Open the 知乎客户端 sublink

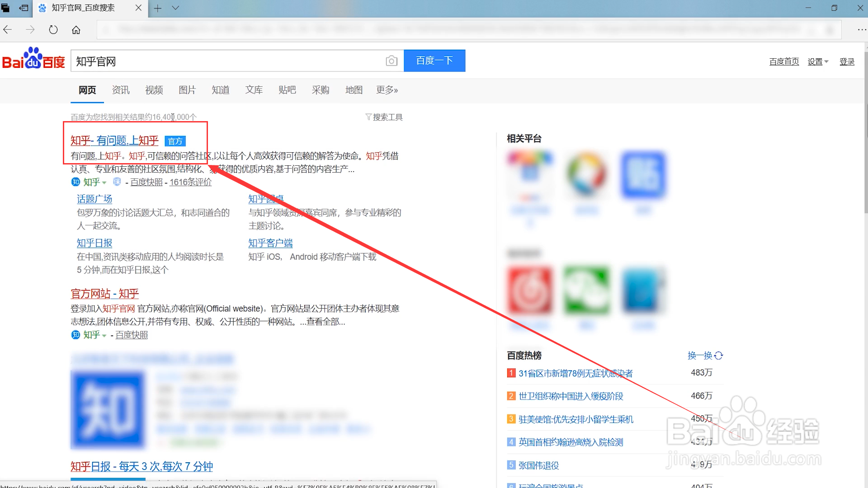click(270, 243)
